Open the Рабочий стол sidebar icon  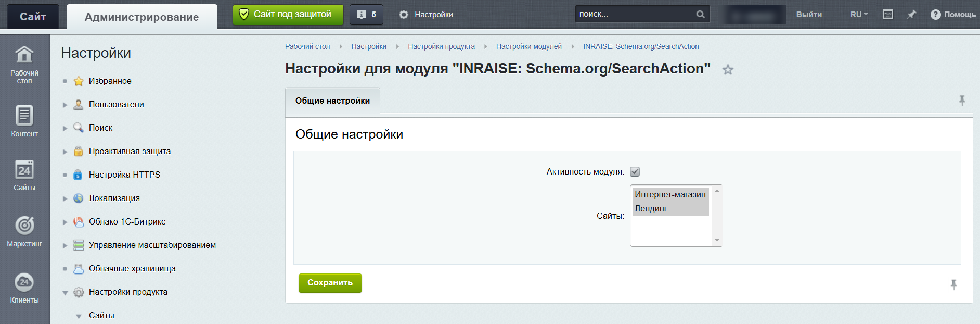(24, 54)
